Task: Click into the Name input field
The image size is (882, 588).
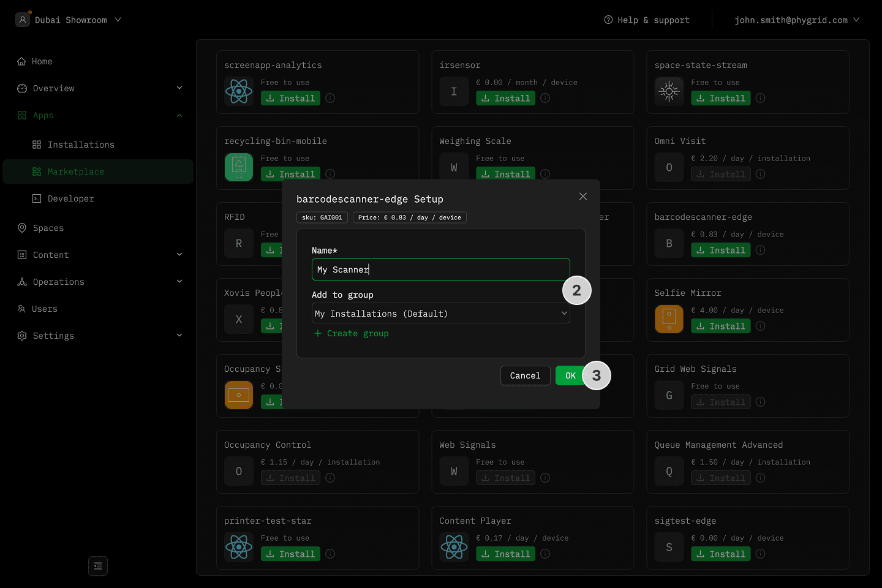Action: pyautogui.click(x=440, y=269)
